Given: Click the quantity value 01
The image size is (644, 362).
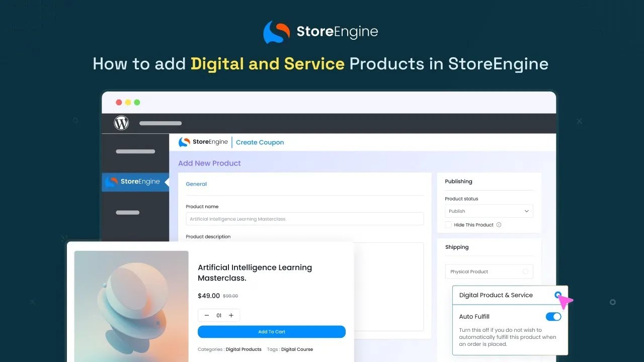Looking at the screenshot, I should (x=219, y=316).
